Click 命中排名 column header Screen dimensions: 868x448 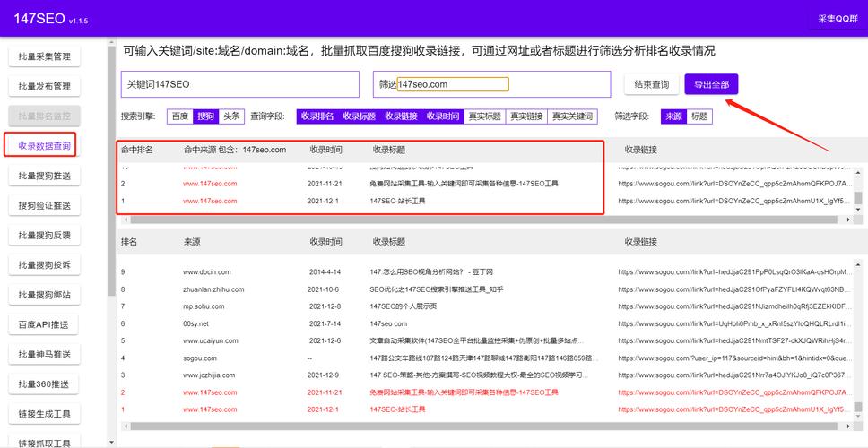pos(137,150)
